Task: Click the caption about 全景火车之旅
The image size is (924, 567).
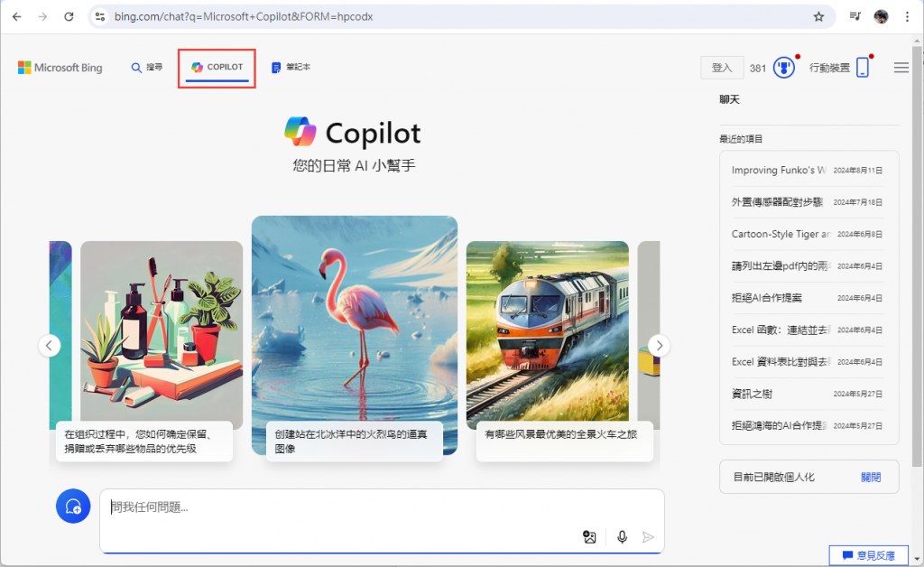Action: [565, 442]
